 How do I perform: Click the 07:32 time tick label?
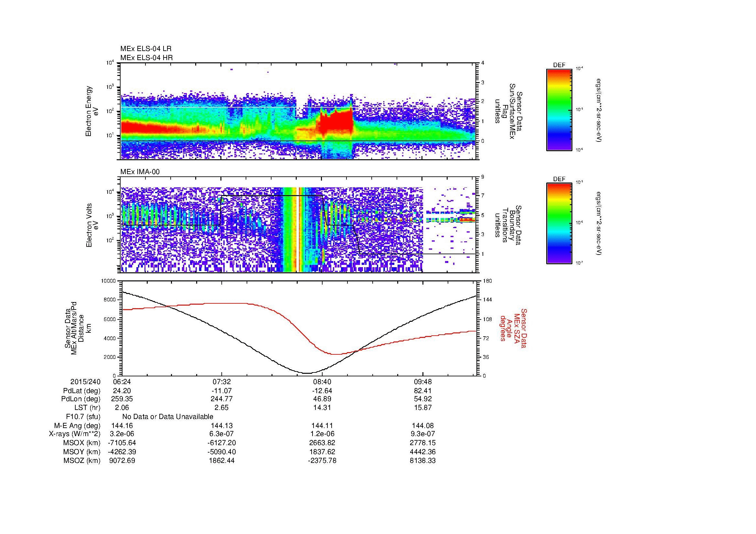click(222, 382)
